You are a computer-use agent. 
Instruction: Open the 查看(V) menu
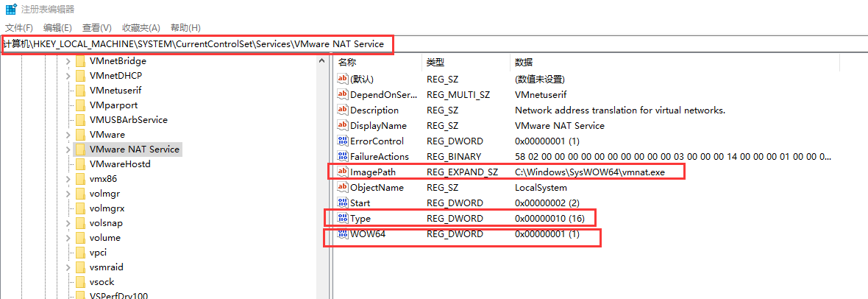click(97, 28)
